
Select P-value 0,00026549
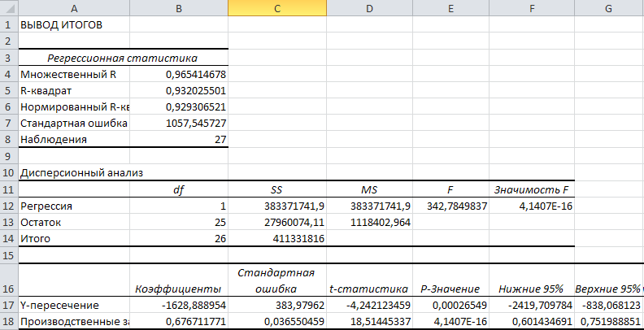point(450,305)
